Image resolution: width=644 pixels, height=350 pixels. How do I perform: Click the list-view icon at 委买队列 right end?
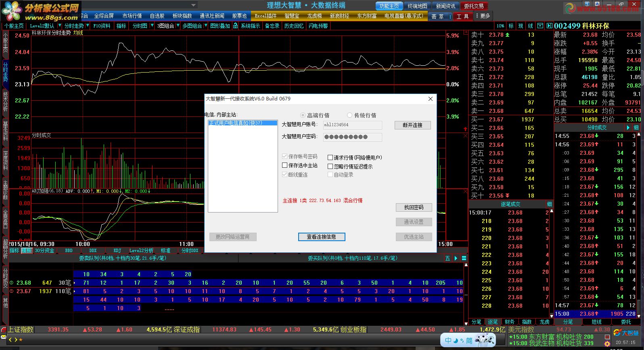click(x=464, y=258)
